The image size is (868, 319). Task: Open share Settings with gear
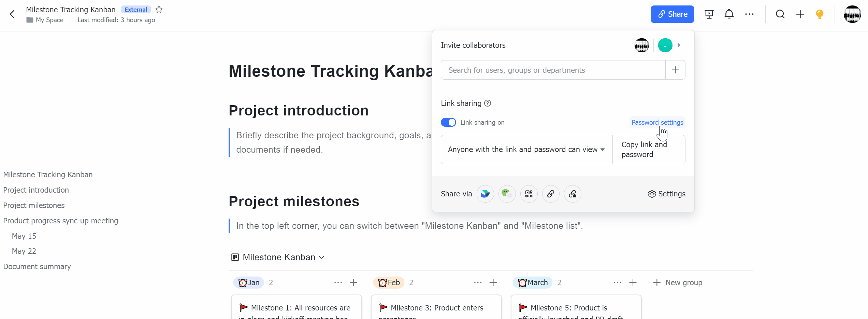[667, 194]
